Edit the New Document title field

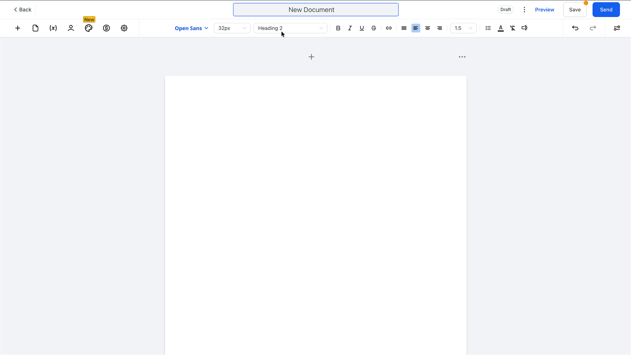point(316,10)
